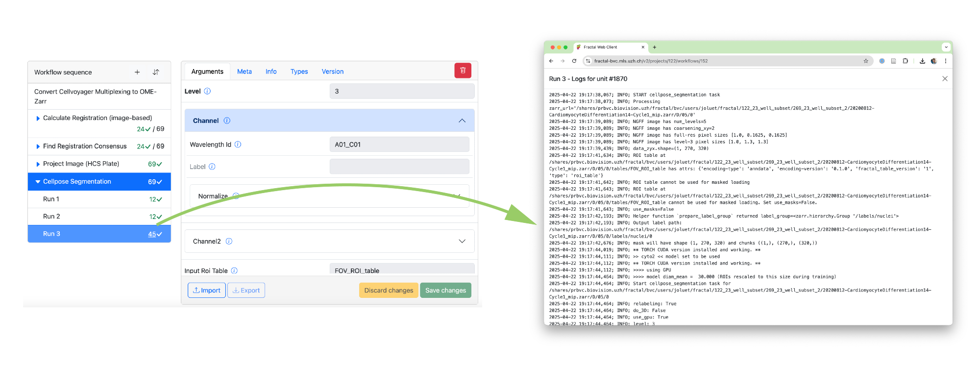The width and height of the screenshot is (980, 366).
Task: Collapse the Channel section
Action: pyautogui.click(x=462, y=121)
